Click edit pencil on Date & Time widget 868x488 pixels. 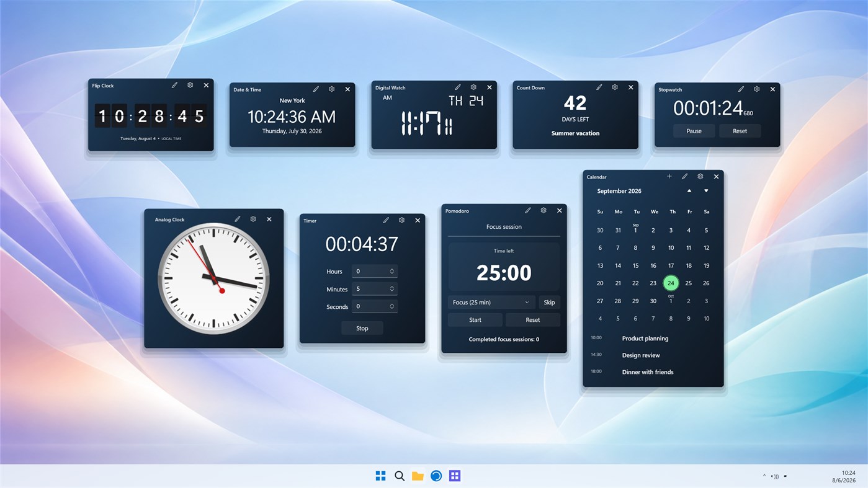coord(316,89)
